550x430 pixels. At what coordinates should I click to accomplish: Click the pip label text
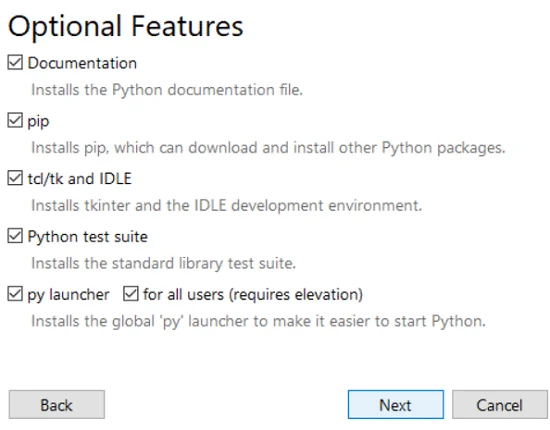38,122
